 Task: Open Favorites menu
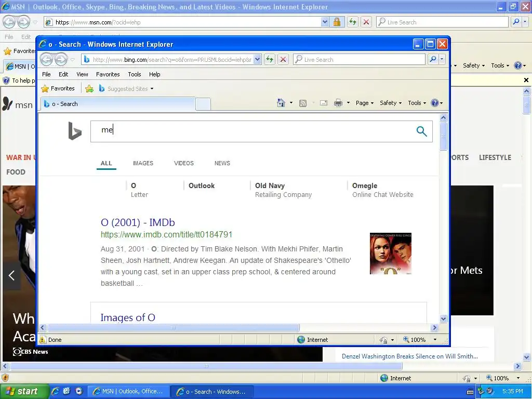click(108, 74)
